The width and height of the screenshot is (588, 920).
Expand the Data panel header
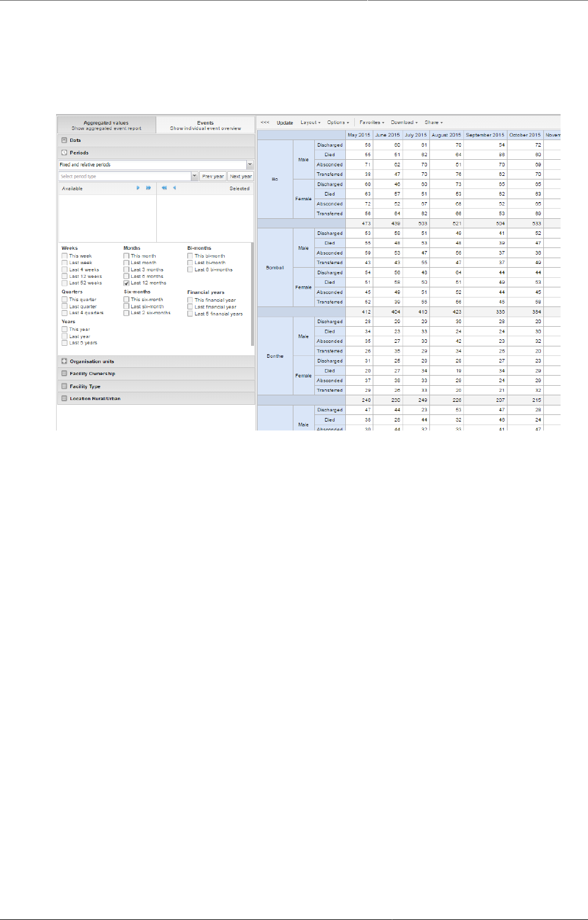[156, 140]
